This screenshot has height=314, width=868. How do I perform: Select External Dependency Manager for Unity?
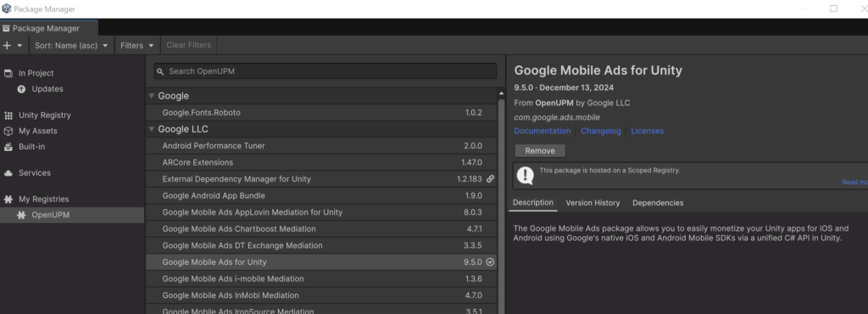pos(321,179)
